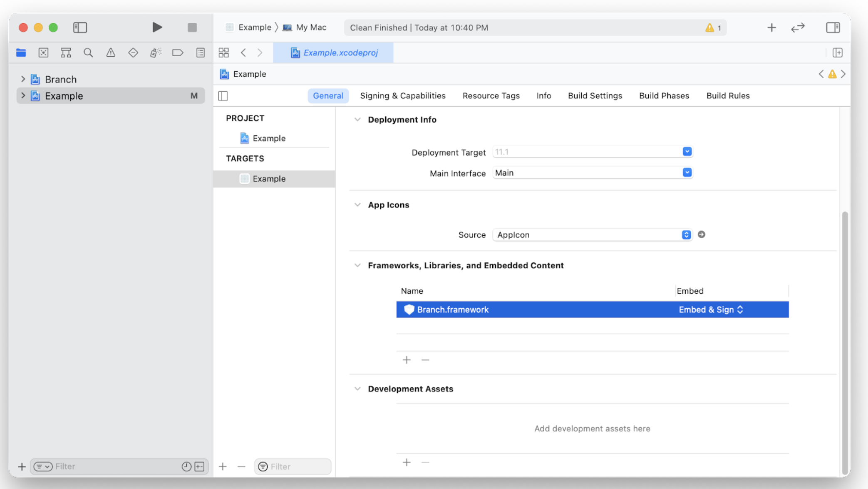This screenshot has height=489, width=868.
Task: Add a new target with plus
Action: point(223,467)
